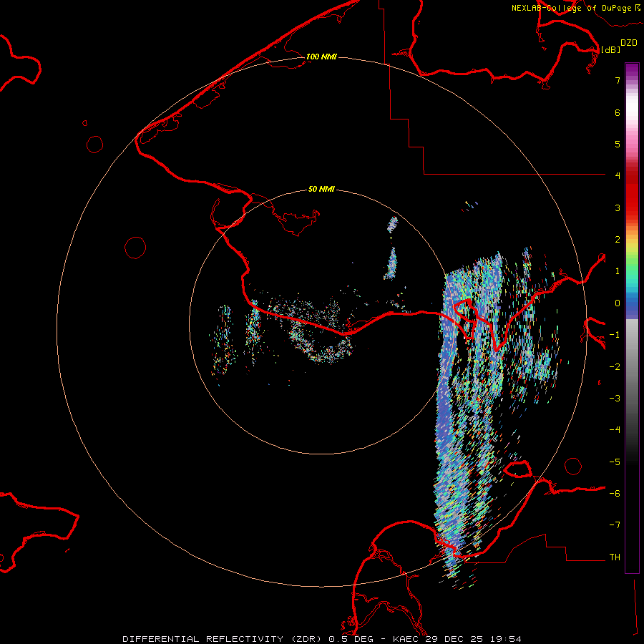Click the -5 value on color scale
The width and height of the screenshot is (644, 644).
(x=615, y=462)
